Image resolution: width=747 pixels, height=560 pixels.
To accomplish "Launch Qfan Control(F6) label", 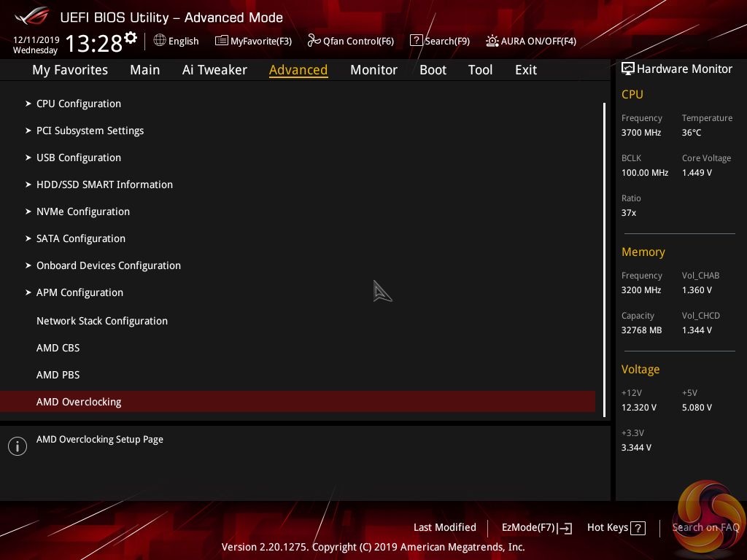I will click(x=358, y=41).
